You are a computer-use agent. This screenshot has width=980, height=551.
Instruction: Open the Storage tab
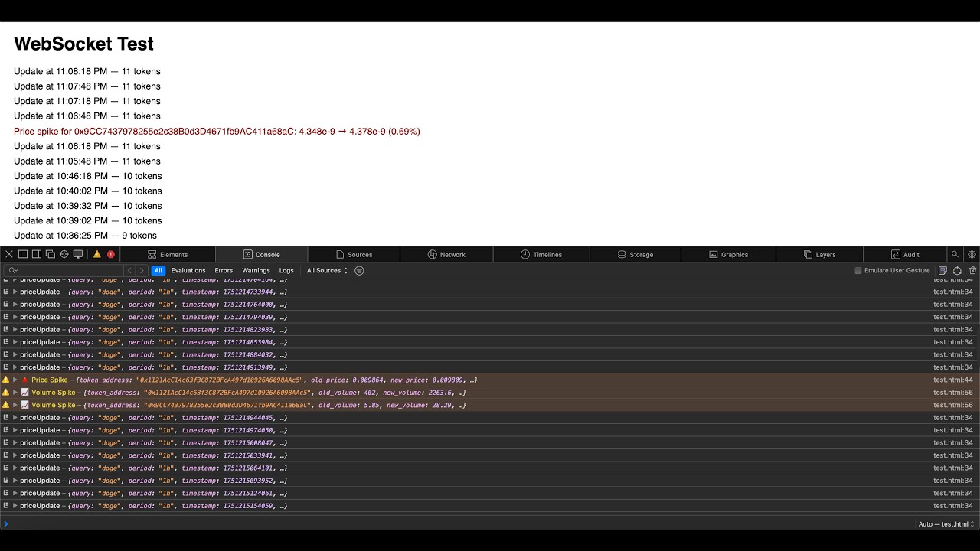635,254
